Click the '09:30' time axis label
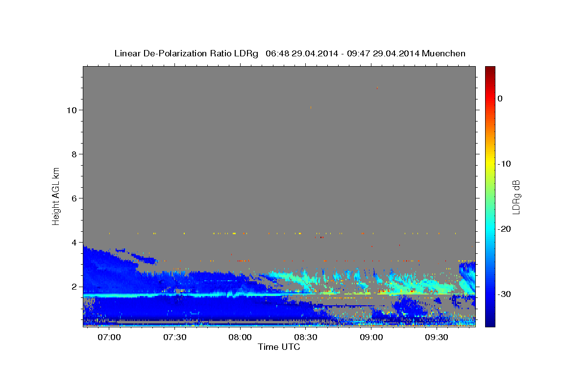The image size is (588, 392). [437, 337]
